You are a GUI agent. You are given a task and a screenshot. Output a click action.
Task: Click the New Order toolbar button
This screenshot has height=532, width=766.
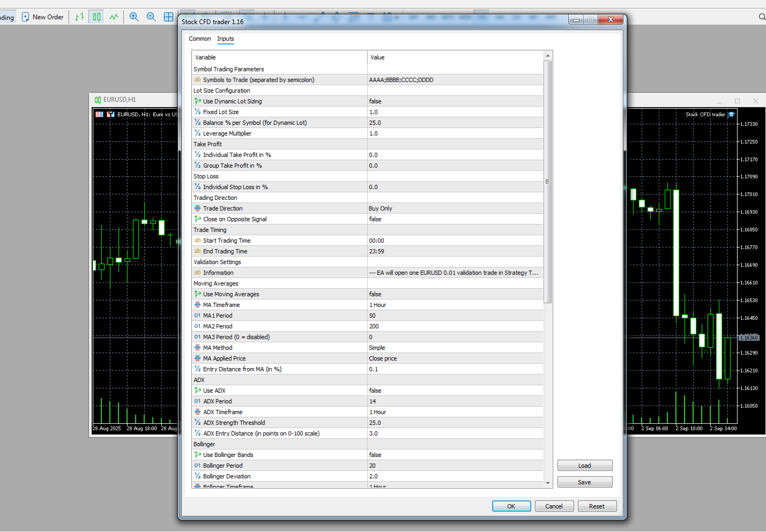click(42, 17)
